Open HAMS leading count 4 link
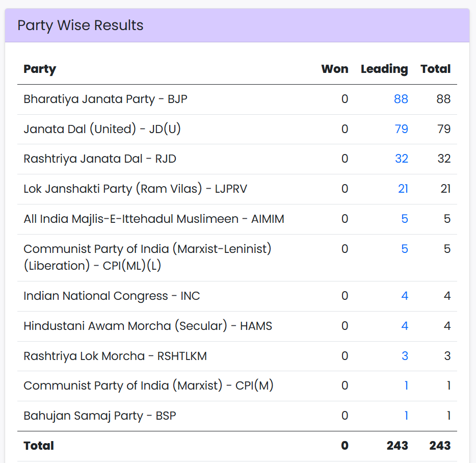476x463 pixels. (x=405, y=326)
